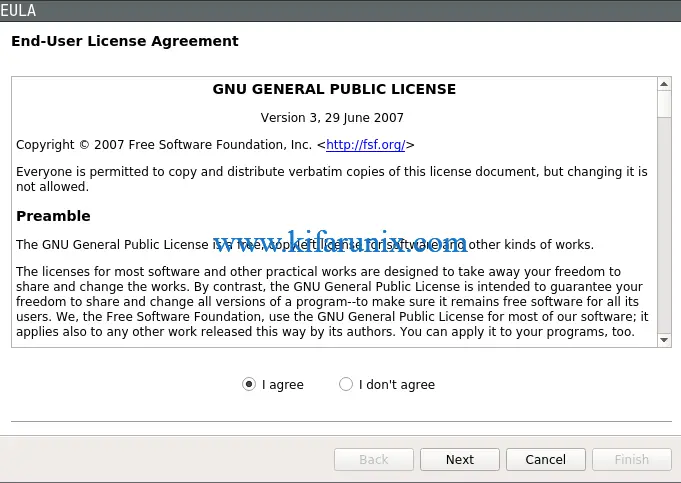
Task: Click the scrollbar up arrow in license box
Action: (664, 84)
